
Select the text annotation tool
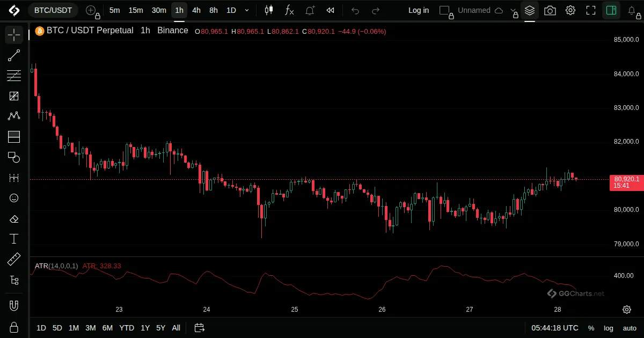[x=14, y=239]
